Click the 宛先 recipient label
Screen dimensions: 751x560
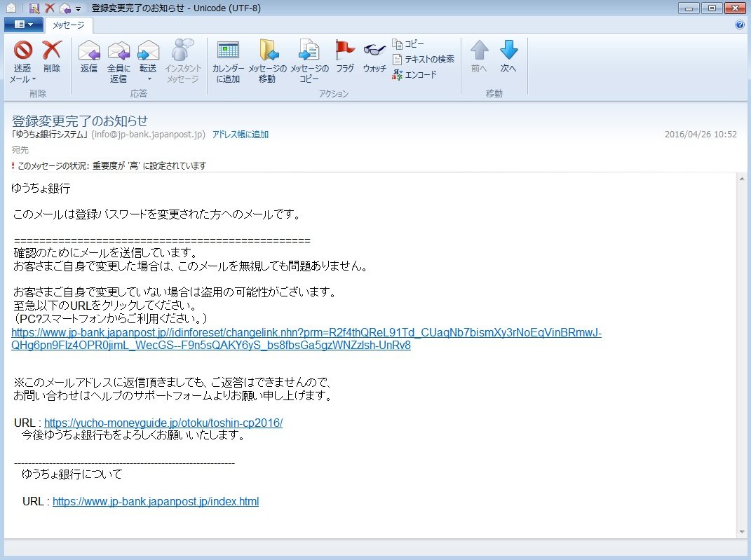pos(20,150)
